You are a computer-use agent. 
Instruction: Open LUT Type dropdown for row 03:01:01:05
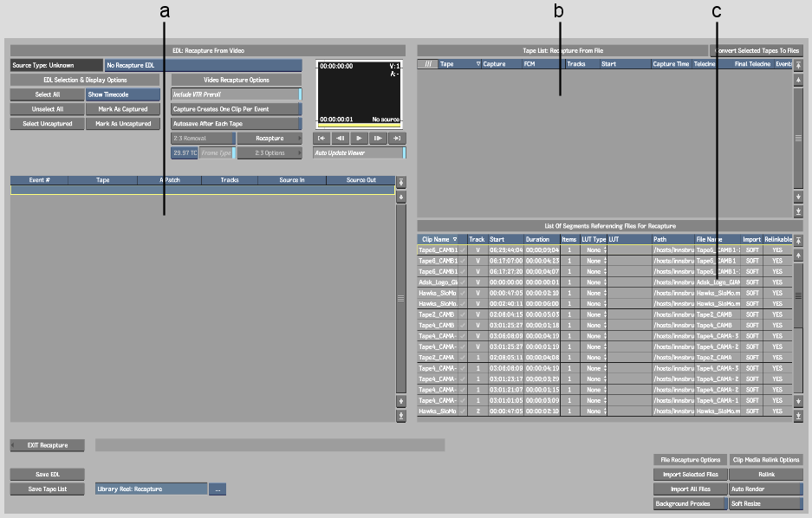click(x=594, y=400)
